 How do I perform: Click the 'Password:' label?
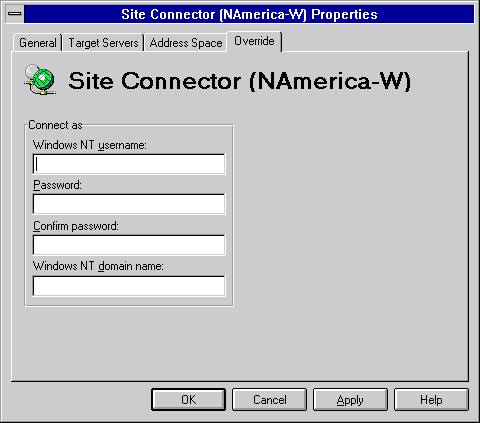pyautogui.click(x=57, y=185)
